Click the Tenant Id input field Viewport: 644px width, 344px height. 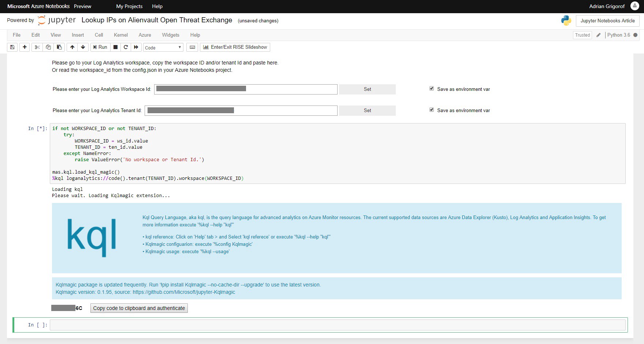241,111
